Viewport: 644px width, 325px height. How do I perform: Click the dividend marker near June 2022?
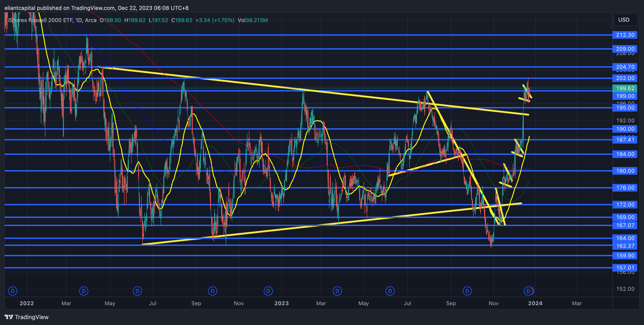(137, 291)
